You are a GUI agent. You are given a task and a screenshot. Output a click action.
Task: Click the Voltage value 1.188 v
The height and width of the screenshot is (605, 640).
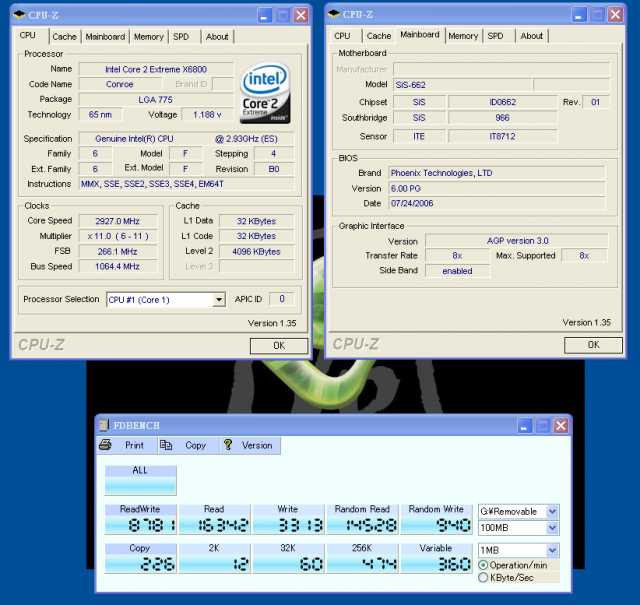pyautogui.click(x=207, y=115)
